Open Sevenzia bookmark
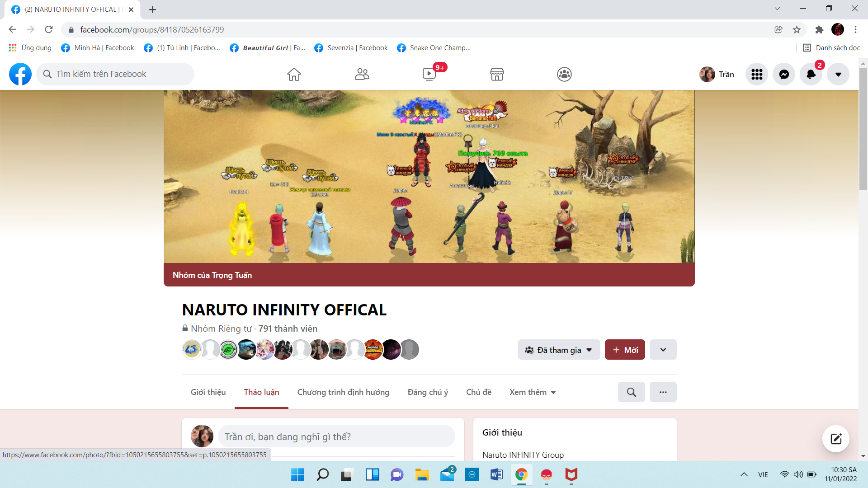The height and width of the screenshot is (488, 868). pos(351,48)
